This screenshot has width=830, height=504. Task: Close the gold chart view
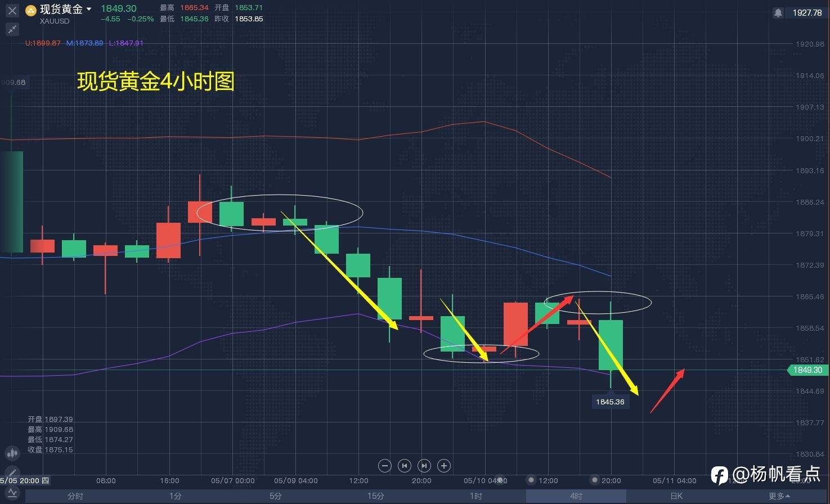tap(12, 10)
